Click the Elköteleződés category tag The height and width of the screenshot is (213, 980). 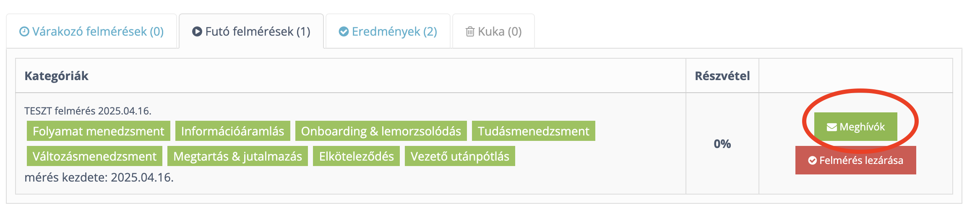click(x=356, y=156)
